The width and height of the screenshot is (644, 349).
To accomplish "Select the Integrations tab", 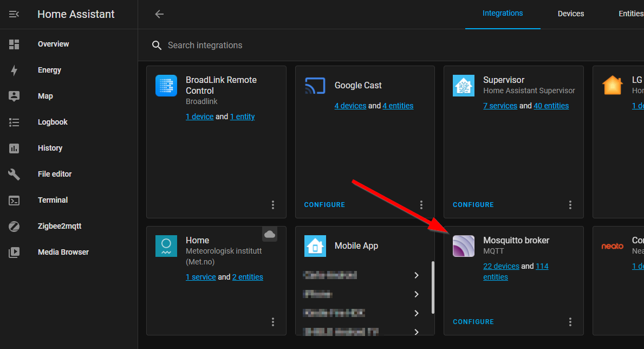I will [503, 14].
